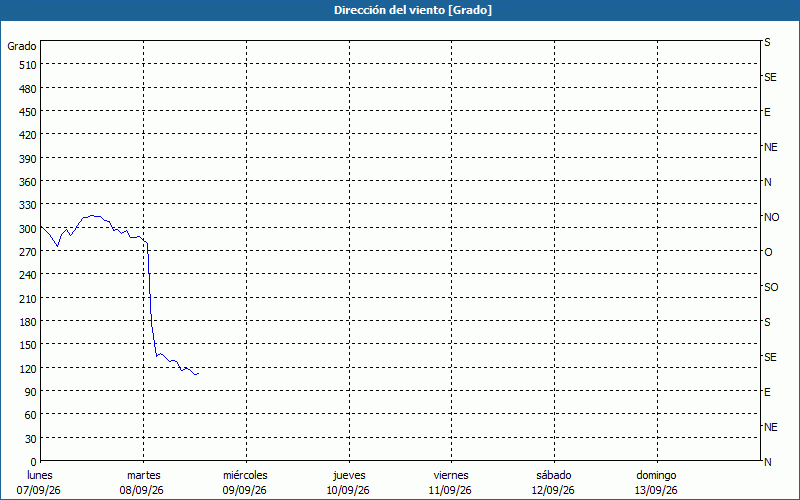Click the '12/09/26' date label

click(553, 490)
